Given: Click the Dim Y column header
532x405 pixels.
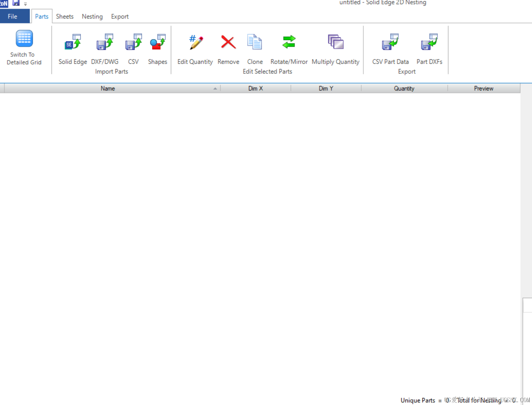Looking at the screenshot, I should (326, 88).
